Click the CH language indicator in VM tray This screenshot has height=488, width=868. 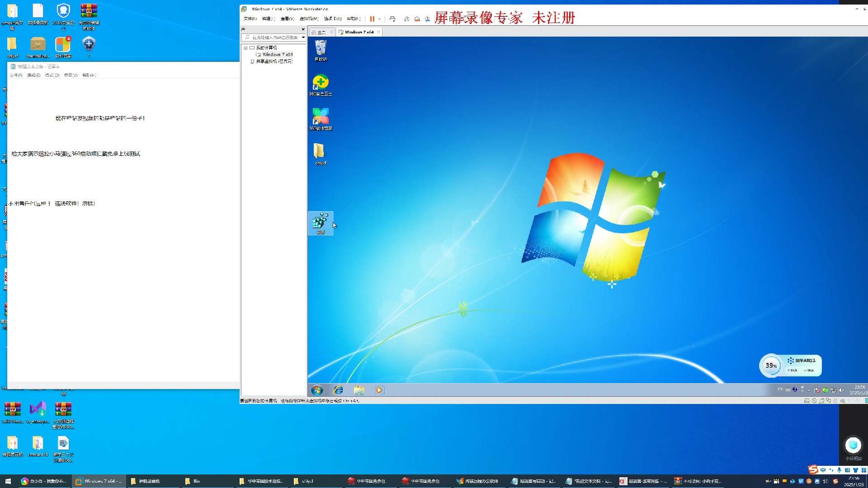coord(780,389)
